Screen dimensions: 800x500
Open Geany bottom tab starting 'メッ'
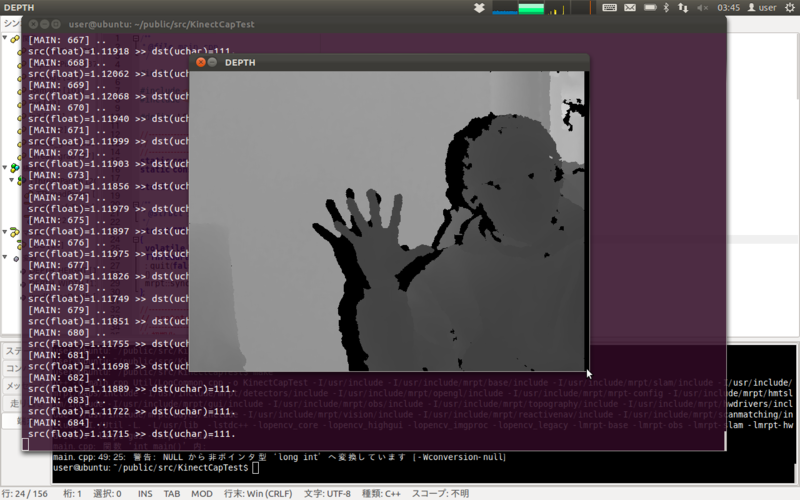(x=12, y=386)
